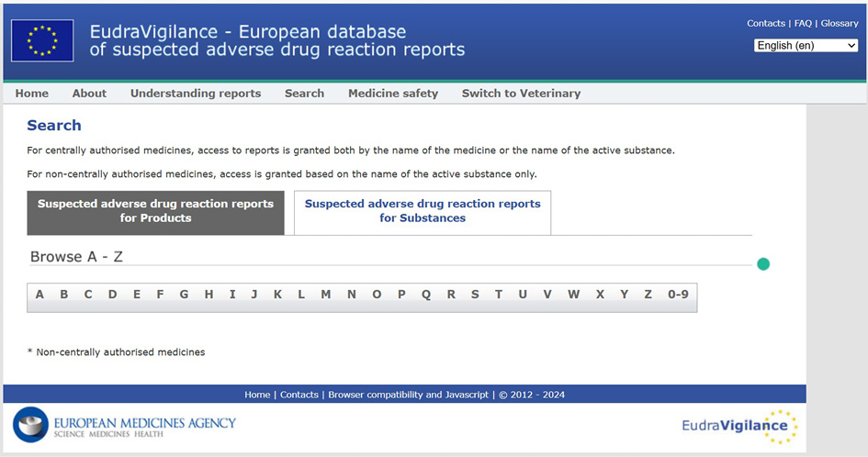The height and width of the screenshot is (457, 868).
Task: Switch to reports for Substances tab
Action: tap(423, 213)
